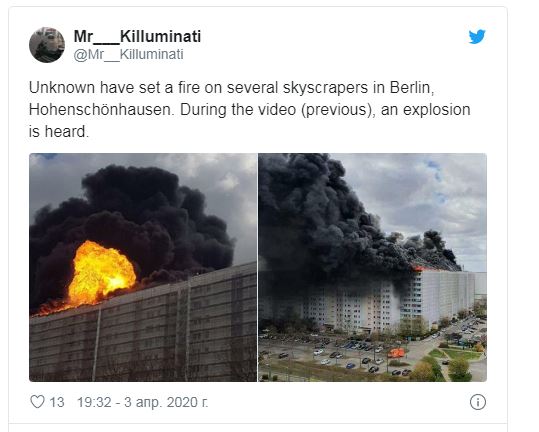This screenshot has height=432, width=539.
Task: Click the Mr___Killuminati display name
Action: click(137, 36)
